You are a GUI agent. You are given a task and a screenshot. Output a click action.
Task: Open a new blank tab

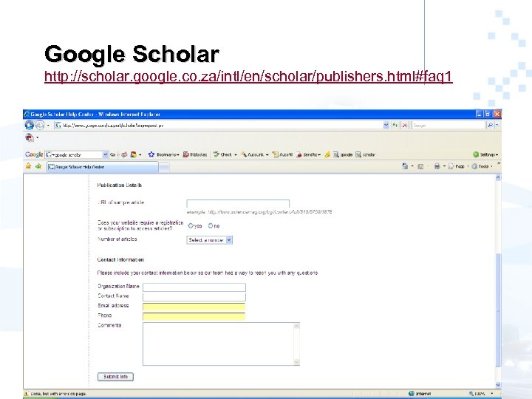(164, 167)
